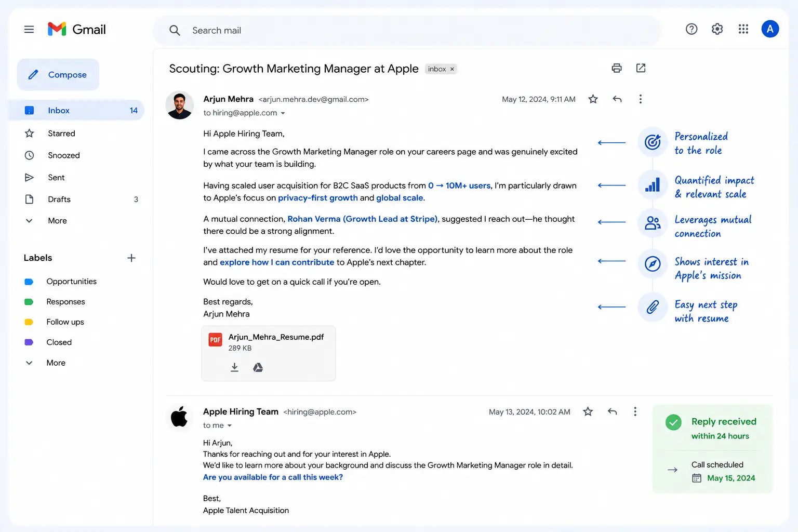The height and width of the screenshot is (532, 798).
Task: Click 'Are you available for a call this week?'
Action: click(x=273, y=477)
